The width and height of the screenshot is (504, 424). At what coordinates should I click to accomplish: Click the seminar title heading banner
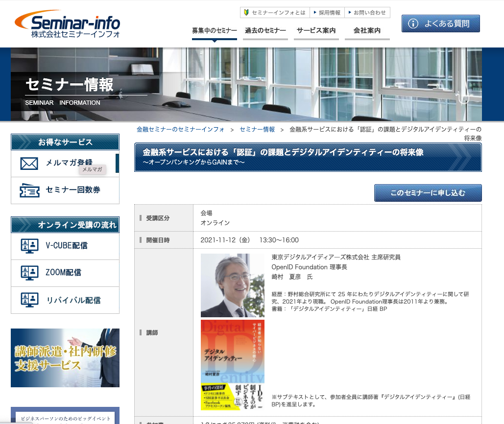click(x=308, y=157)
